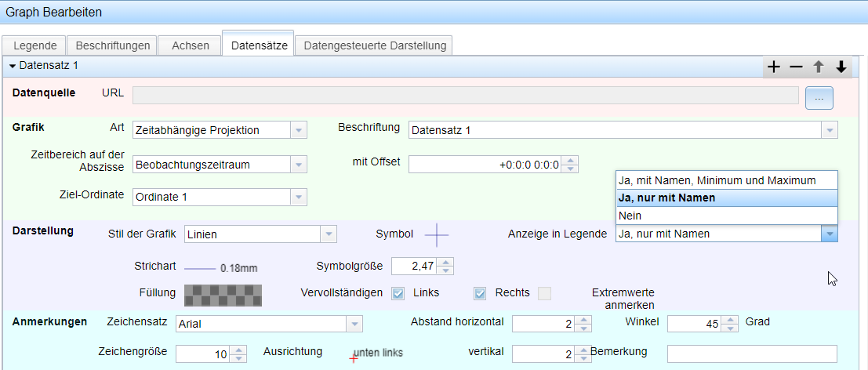Increase the Winkel angle with up spinner
This screenshot has width=868, height=370.
click(x=731, y=320)
